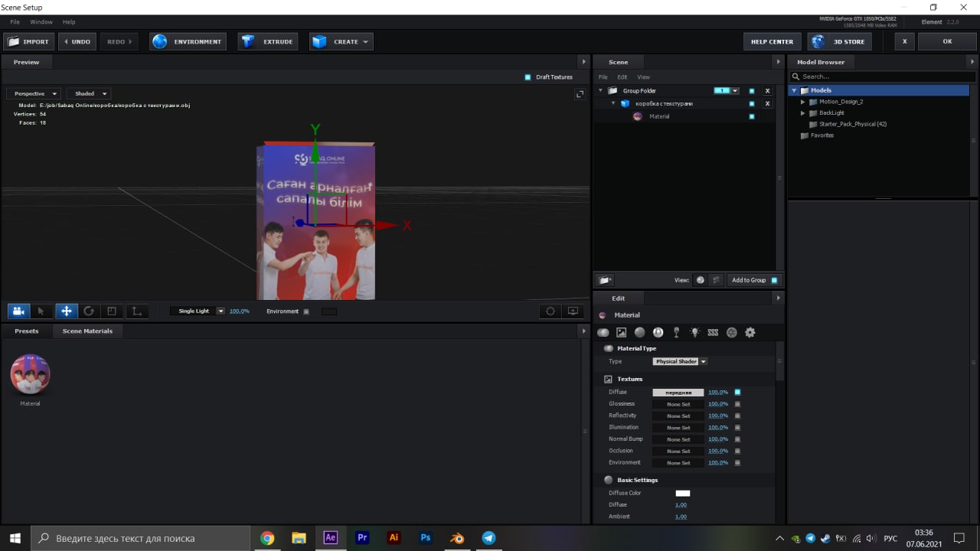Activate the move gizmo tool
The image size is (980, 551).
pos(66,311)
